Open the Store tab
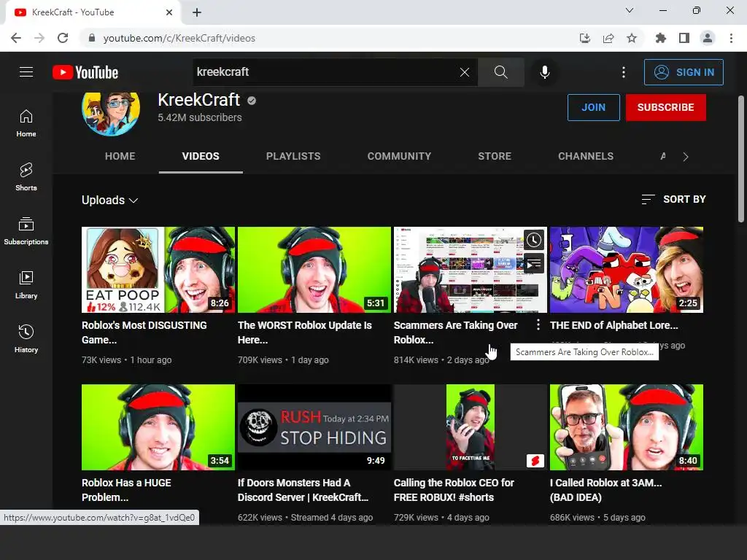The width and height of the screenshot is (747, 560). coord(495,156)
